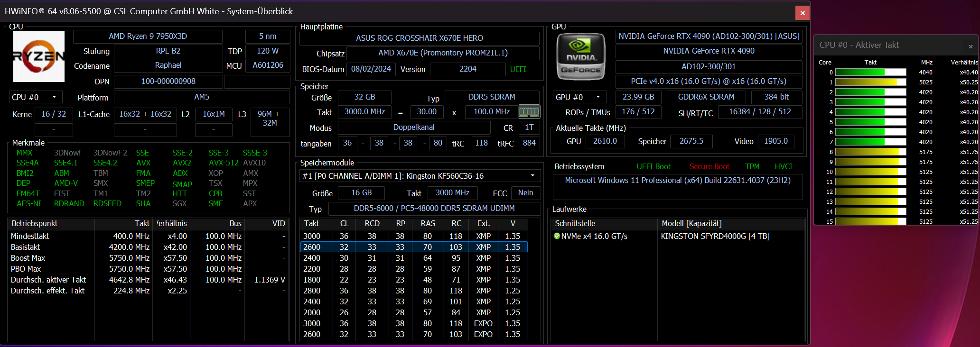Click the Schnittstelle column header in Laufwerke

coord(605,223)
